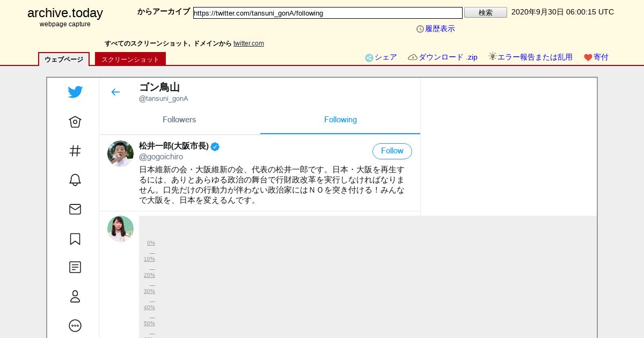Image resolution: width=644 pixels, height=338 pixels.
Task: Follow 松井一郎 with the Follow button
Action: [392, 151]
